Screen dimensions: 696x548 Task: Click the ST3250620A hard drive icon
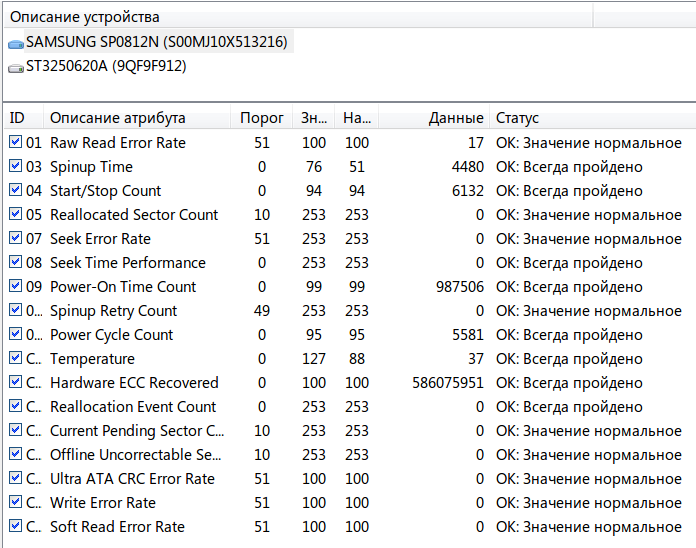(x=15, y=67)
